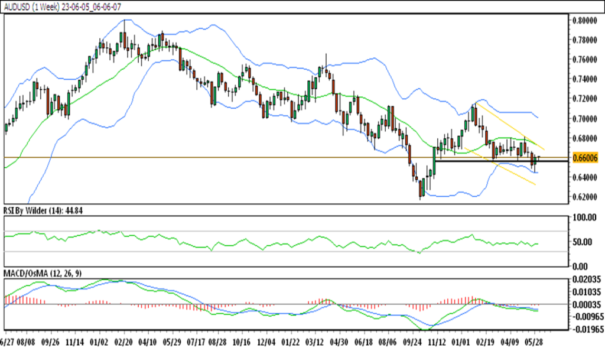Click the MACD 0.02035 scale label
The height and width of the screenshot is (364, 605).
click(587, 280)
